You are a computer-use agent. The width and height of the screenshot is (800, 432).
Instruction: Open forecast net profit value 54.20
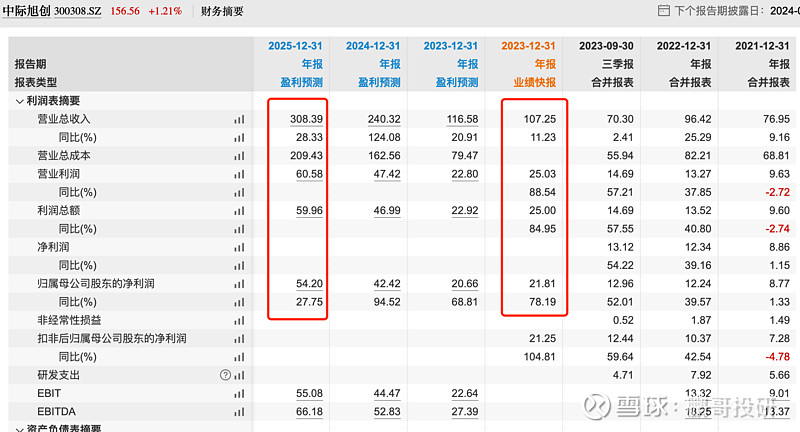pyautogui.click(x=309, y=284)
